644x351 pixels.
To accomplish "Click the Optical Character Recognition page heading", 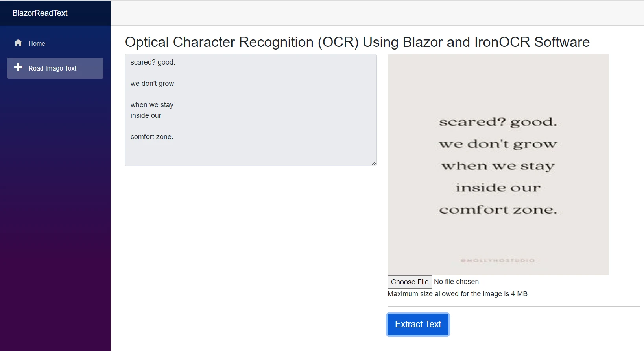I will [357, 42].
